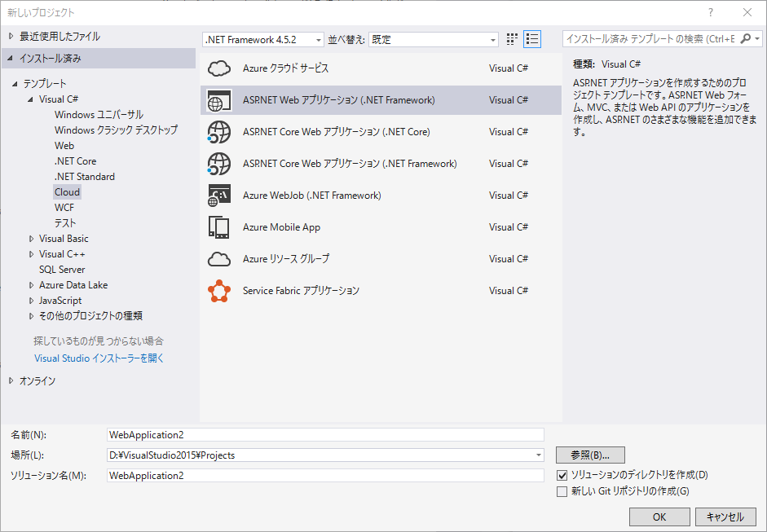Select Windows クラシック デスクトップ category

tap(116, 130)
